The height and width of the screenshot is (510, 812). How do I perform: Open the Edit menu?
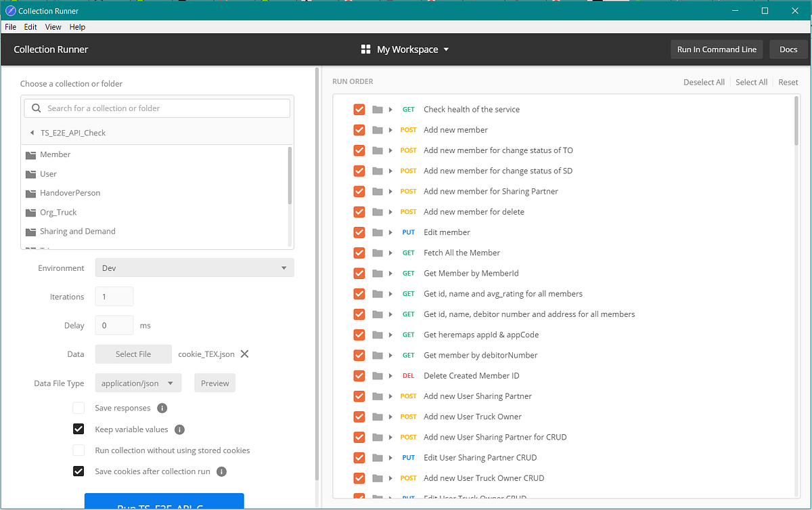coord(30,26)
